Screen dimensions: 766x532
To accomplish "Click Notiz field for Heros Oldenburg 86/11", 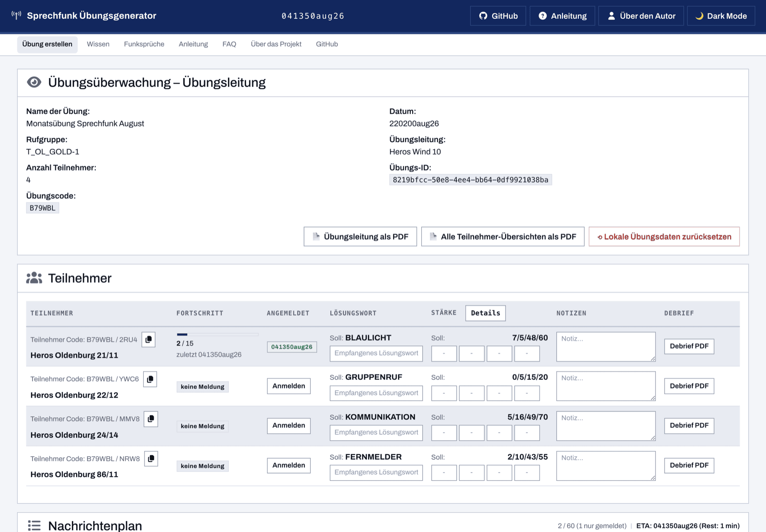I will (x=606, y=466).
